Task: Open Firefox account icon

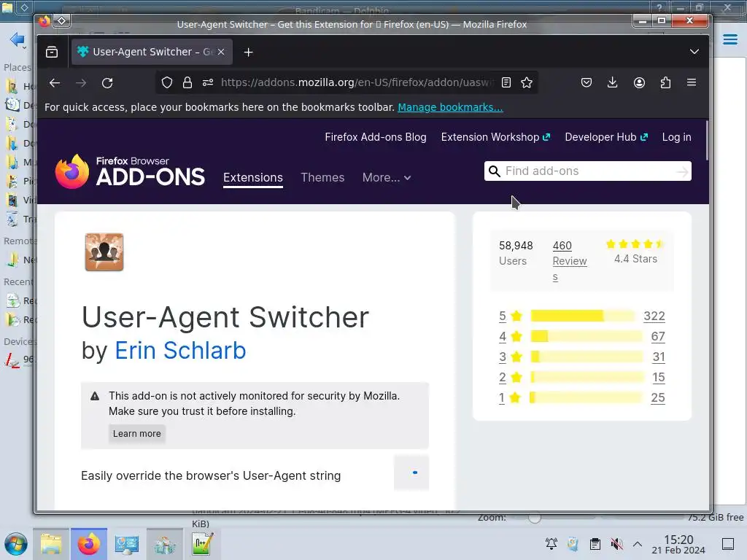Action: point(639,83)
